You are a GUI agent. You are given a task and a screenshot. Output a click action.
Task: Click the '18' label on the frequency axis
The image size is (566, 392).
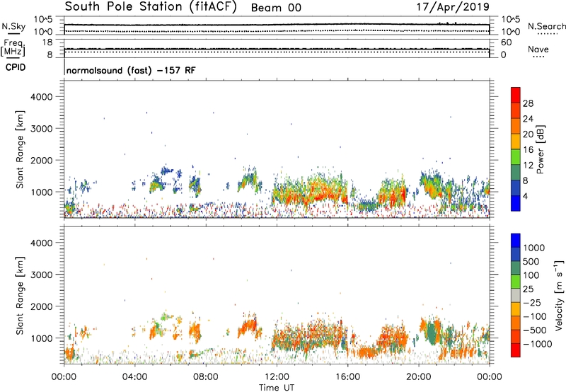pyautogui.click(x=47, y=42)
